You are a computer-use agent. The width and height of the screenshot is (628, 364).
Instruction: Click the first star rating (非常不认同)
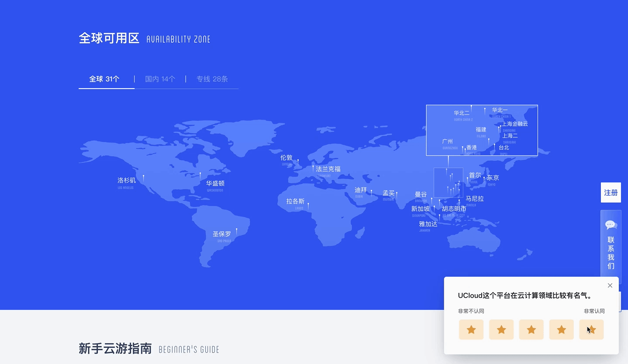click(x=471, y=330)
